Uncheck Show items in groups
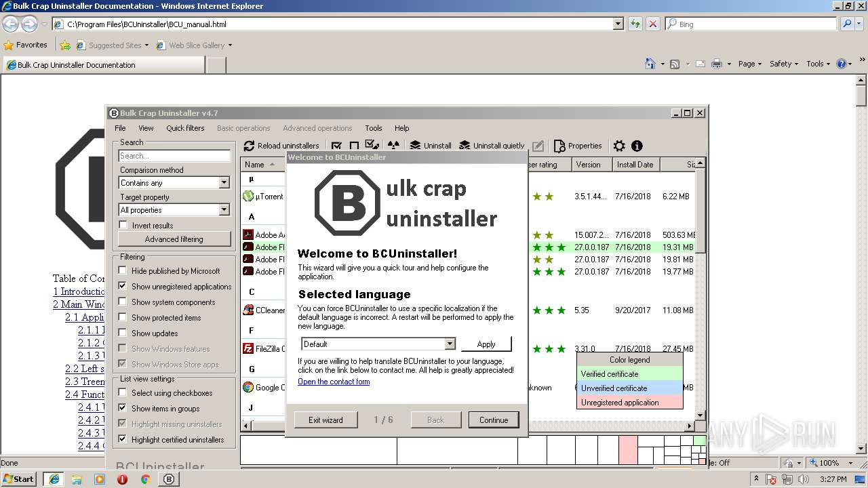The image size is (868, 488). coord(123,408)
